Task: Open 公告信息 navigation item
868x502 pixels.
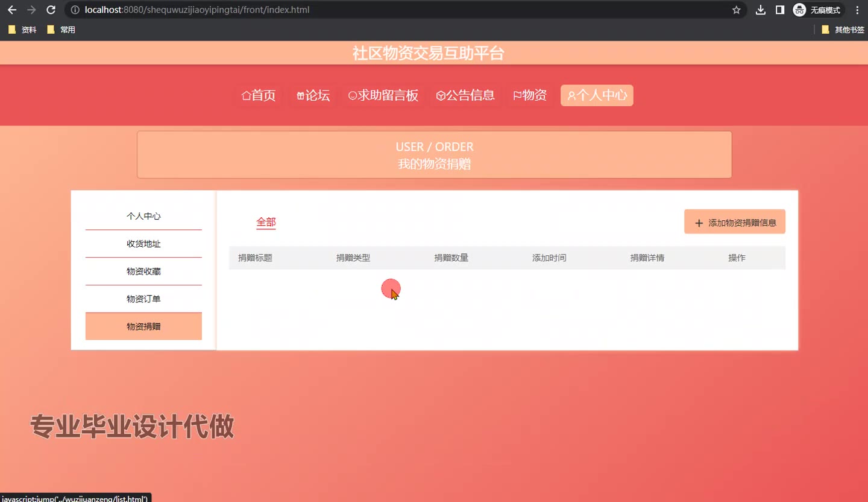Action: pyautogui.click(x=465, y=95)
